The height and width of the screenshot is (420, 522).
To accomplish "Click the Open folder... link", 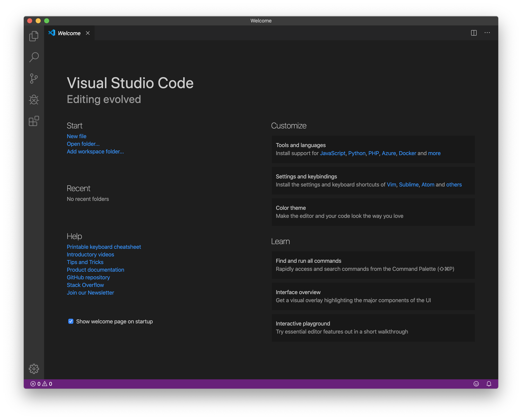I will point(83,144).
